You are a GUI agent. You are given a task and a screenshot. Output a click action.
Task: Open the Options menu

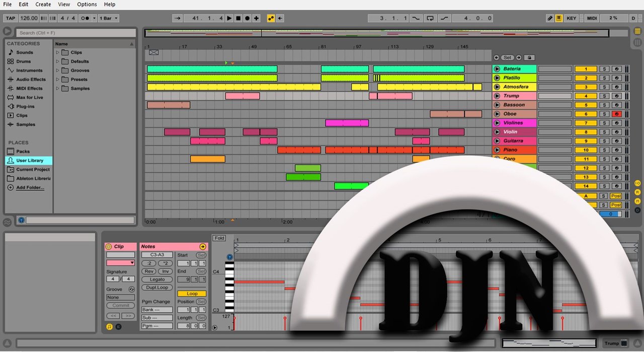point(87,4)
